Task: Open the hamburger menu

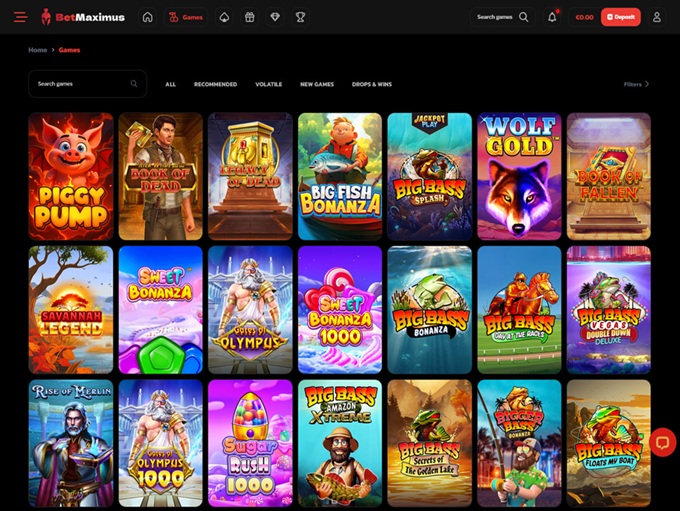Action: pos(20,17)
